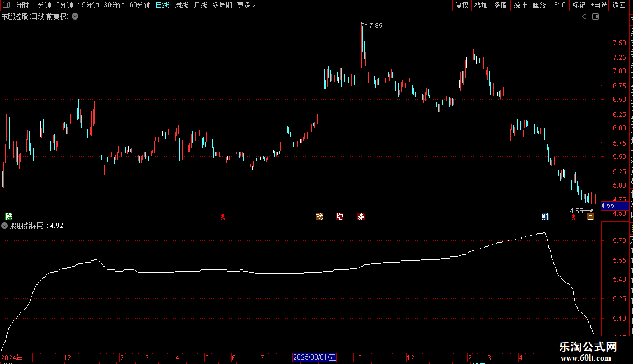Open dropdown next to 东鹏控股 title
This screenshot has width=633, height=364.
coord(75,17)
